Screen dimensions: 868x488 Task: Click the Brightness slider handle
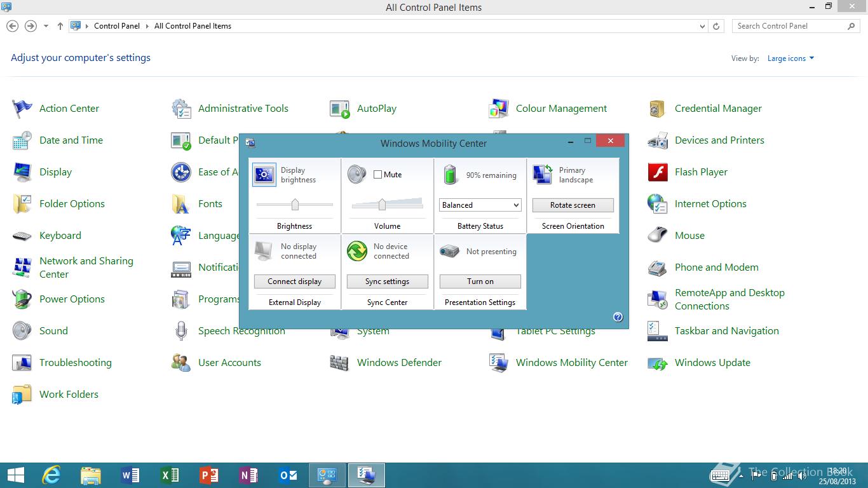tap(295, 205)
